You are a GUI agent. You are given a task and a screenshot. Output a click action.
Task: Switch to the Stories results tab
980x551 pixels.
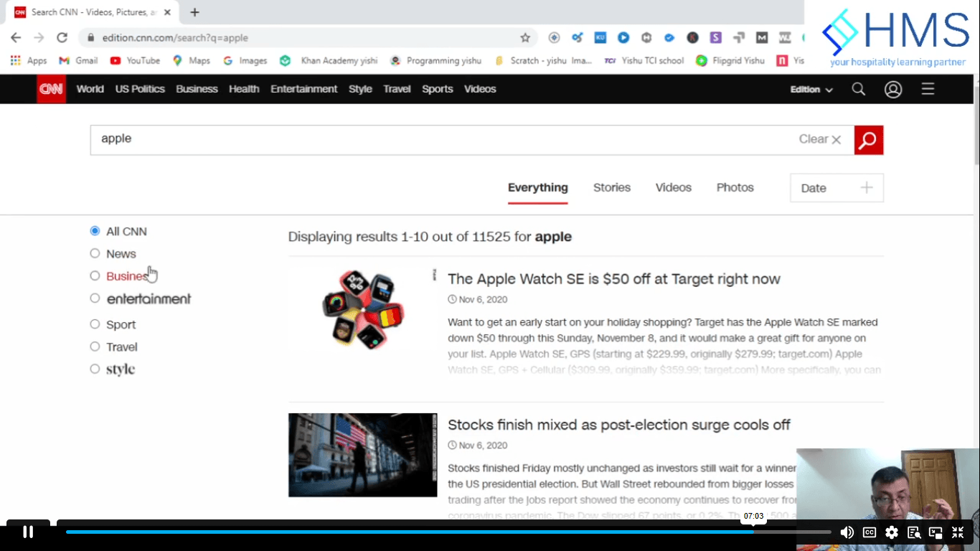[612, 187]
